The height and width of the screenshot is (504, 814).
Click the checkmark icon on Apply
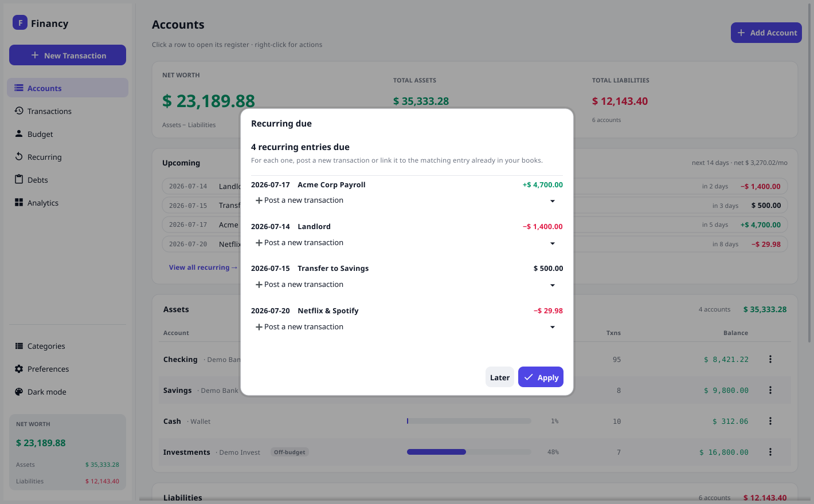coord(529,377)
